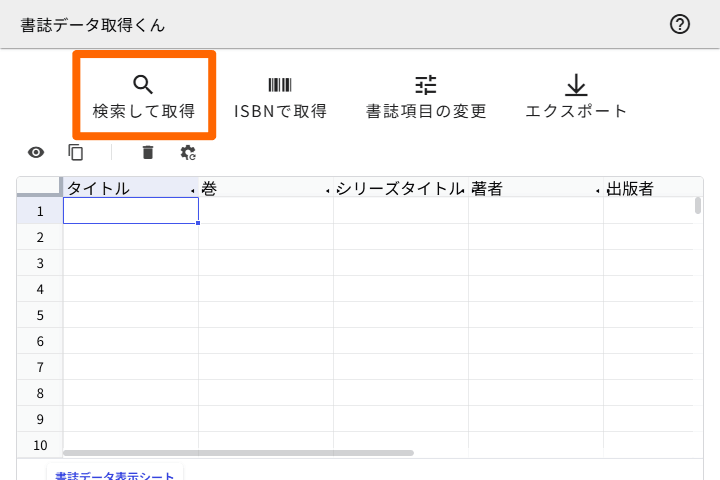720x480 pixels.
Task: Switch to 書誌データ表示シート sheet tab
Action: pyautogui.click(x=115, y=476)
